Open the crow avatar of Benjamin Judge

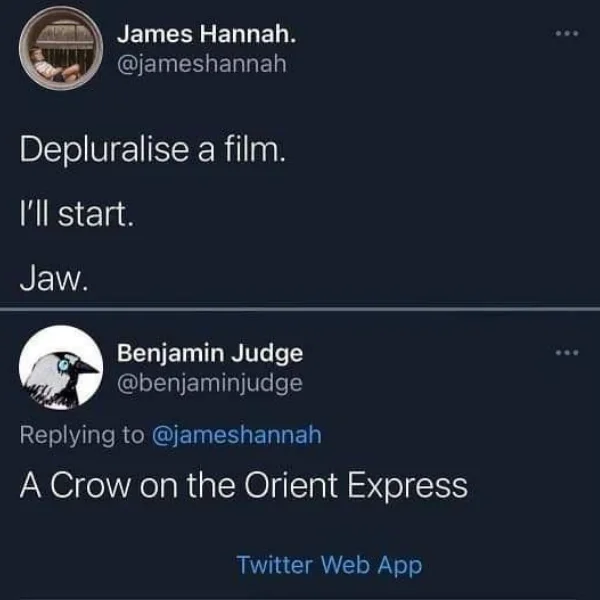[x=61, y=367]
